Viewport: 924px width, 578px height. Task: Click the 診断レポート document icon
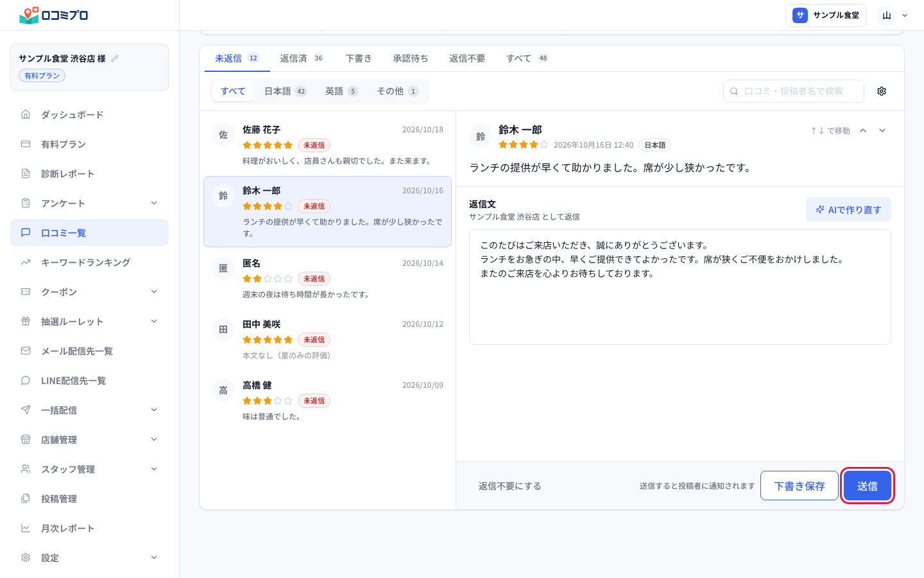[x=26, y=173]
